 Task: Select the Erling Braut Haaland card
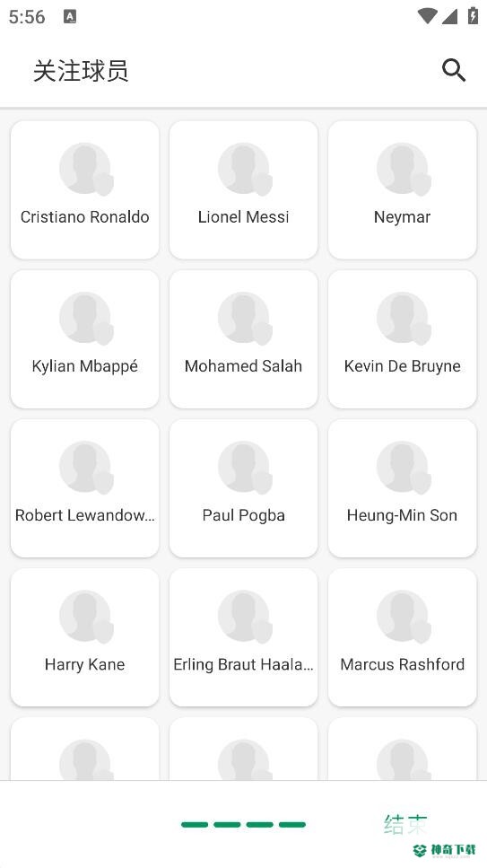pos(244,637)
